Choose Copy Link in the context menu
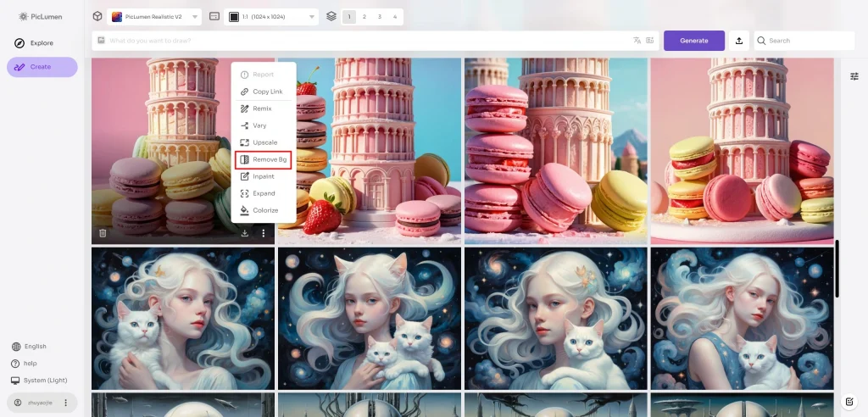Viewport: 868px width, 417px height. coord(264,92)
